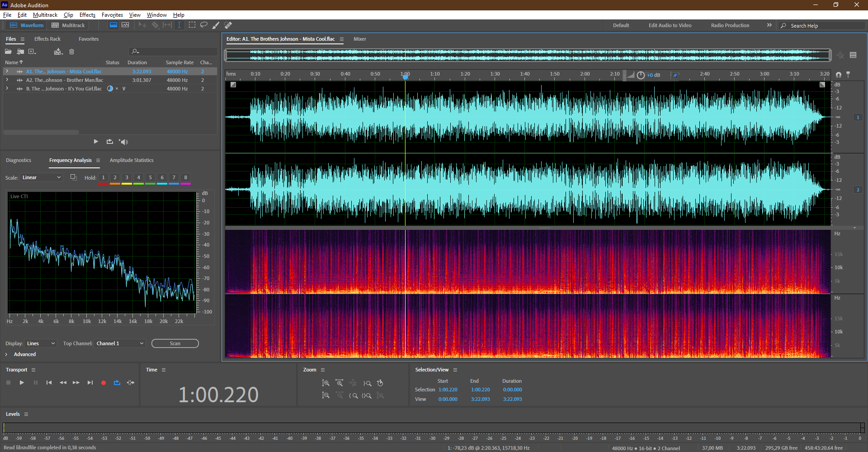This screenshot has height=452, width=868.
Task: Show spectral frequency display
Action: [113, 25]
